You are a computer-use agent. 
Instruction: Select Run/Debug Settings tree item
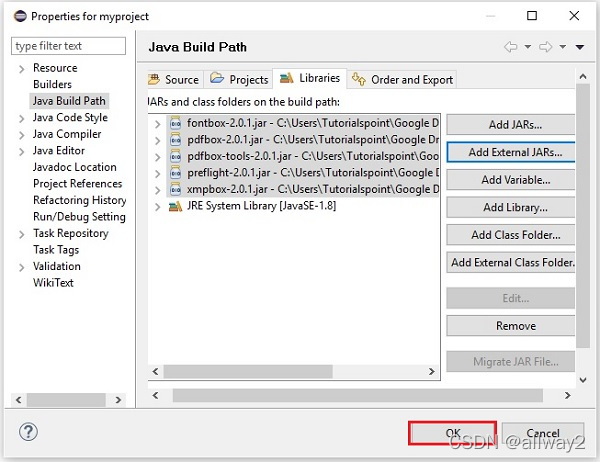79,217
